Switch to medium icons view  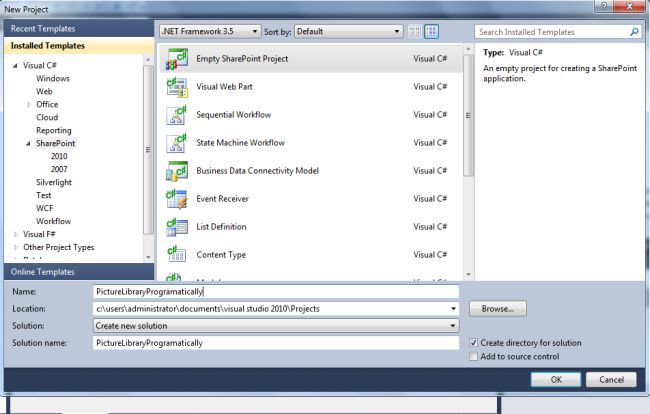432,31
